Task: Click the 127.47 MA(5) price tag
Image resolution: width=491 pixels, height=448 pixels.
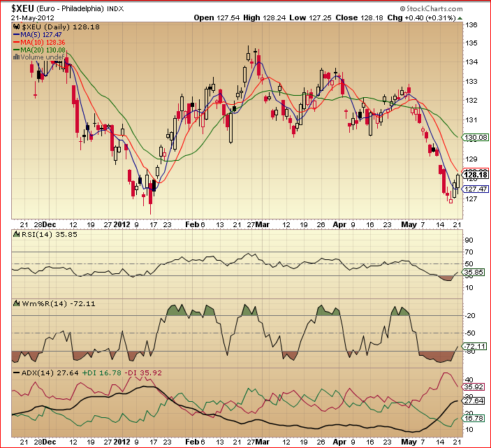Action: click(476, 189)
